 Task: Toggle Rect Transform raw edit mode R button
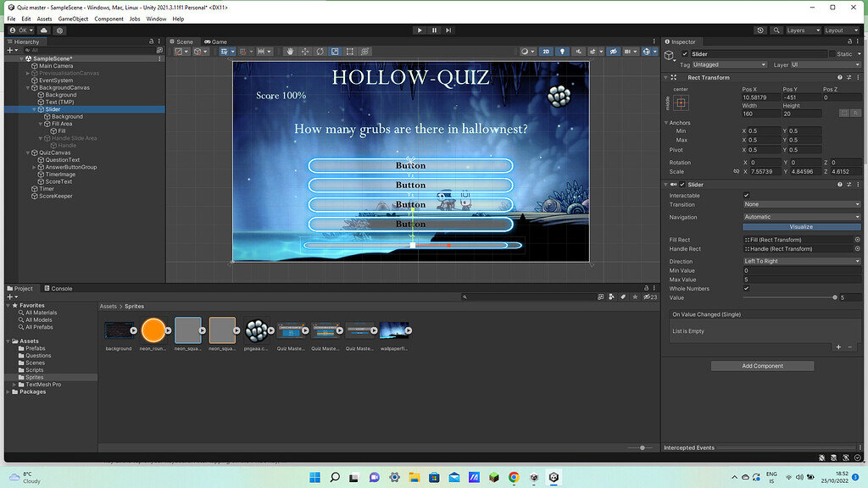pyautogui.click(x=856, y=113)
